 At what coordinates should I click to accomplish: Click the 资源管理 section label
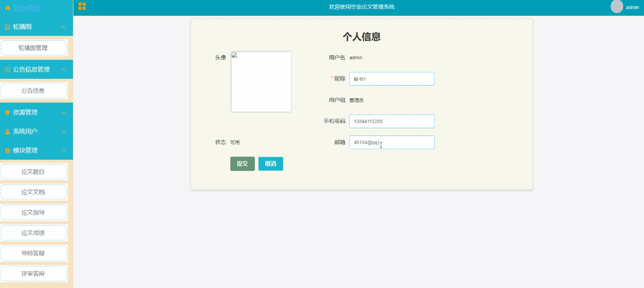(x=25, y=113)
